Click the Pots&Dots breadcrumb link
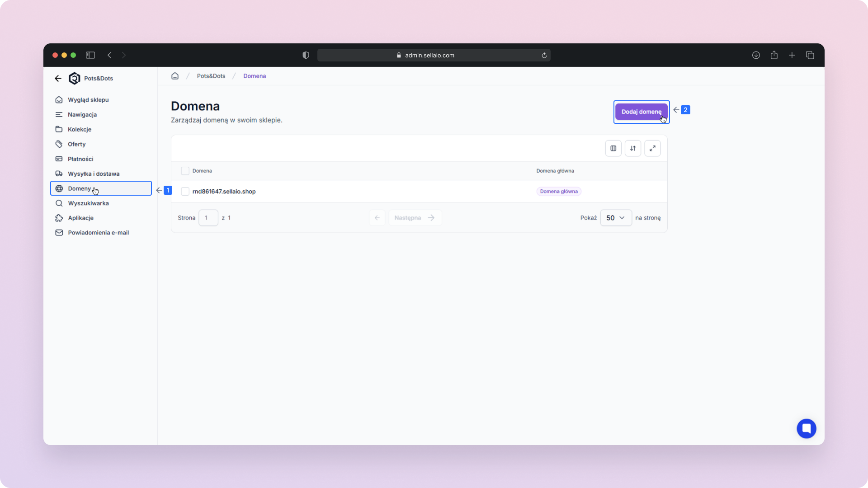 pyautogui.click(x=211, y=76)
